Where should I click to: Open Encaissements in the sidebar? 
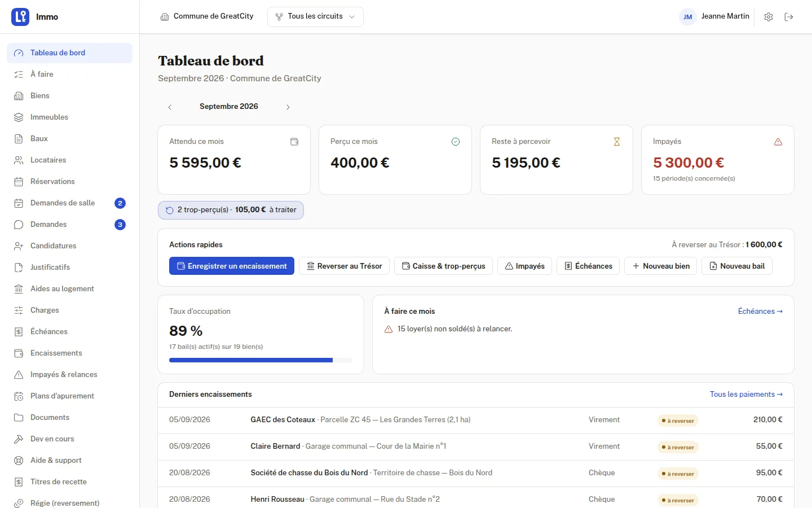pyautogui.click(x=69, y=353)
